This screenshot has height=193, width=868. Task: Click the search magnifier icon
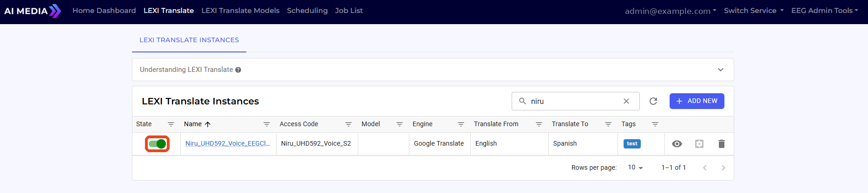(x=522, y=101)
